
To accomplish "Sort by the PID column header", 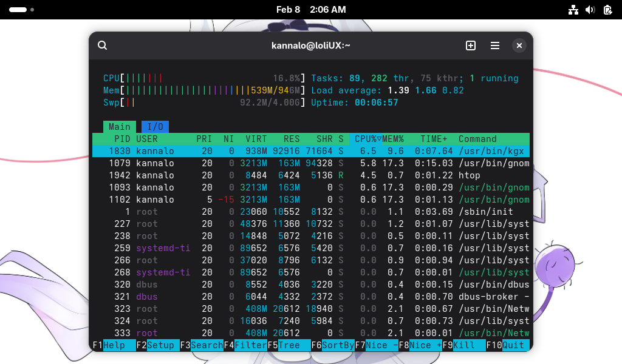I will click(122, 139).
